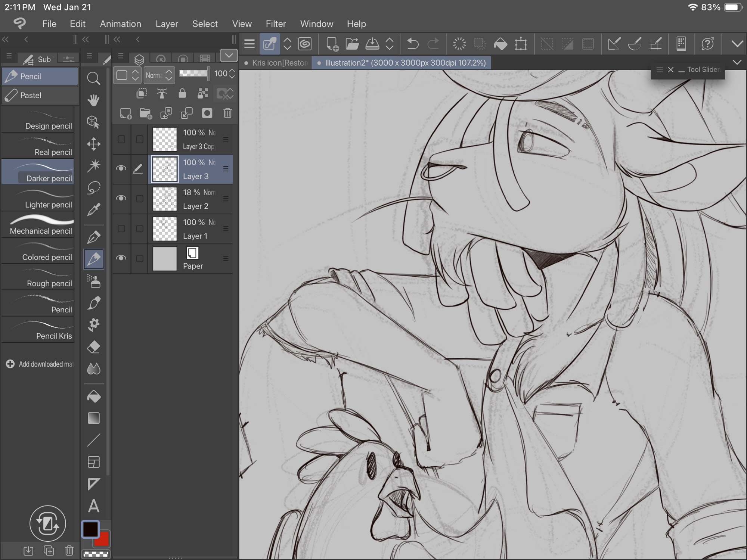
Task: Expand the command bar chevron at right
Action: pyautogui.click(x=737, y=44)
